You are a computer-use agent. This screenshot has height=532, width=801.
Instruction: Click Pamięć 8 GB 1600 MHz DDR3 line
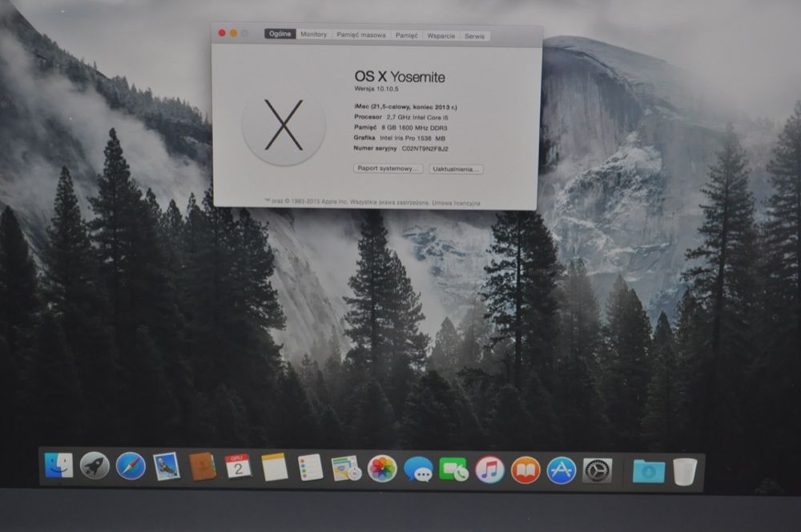(x=400, y=127)
